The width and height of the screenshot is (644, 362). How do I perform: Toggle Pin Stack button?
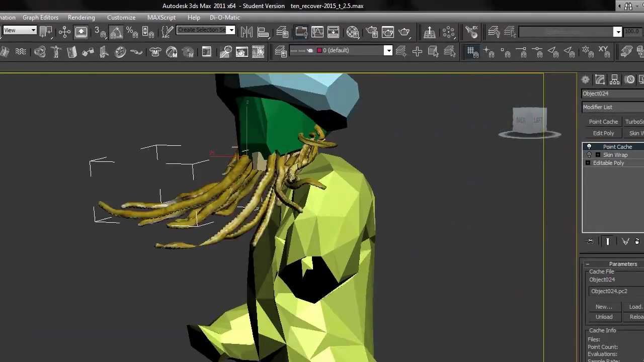click(x=590, y=241)
